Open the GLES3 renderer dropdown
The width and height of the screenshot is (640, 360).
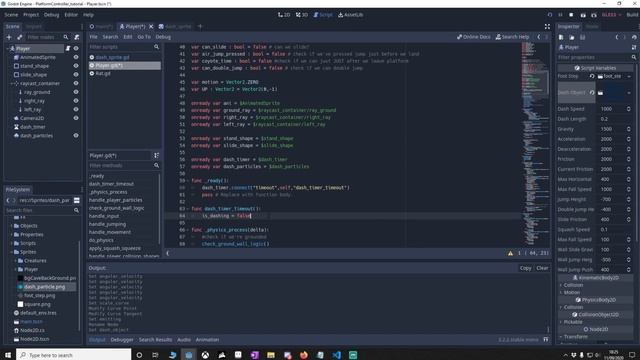(x=611, y=15)
